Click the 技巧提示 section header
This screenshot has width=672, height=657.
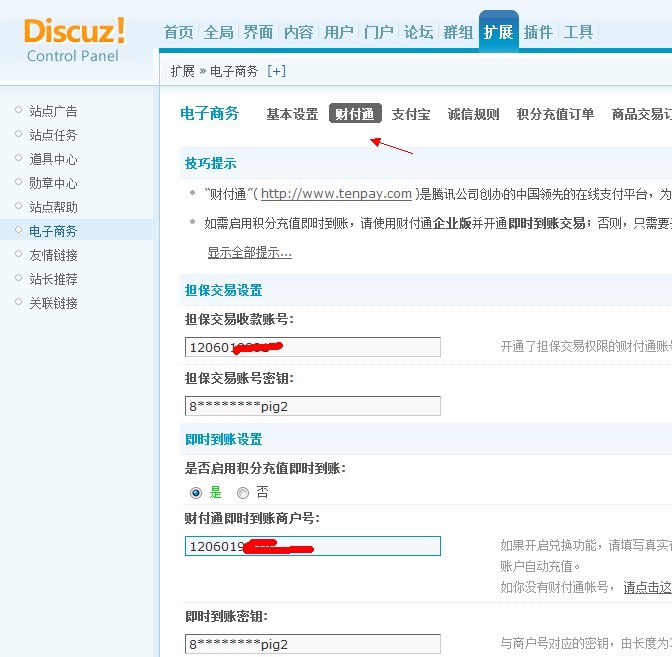coord(210,163)
